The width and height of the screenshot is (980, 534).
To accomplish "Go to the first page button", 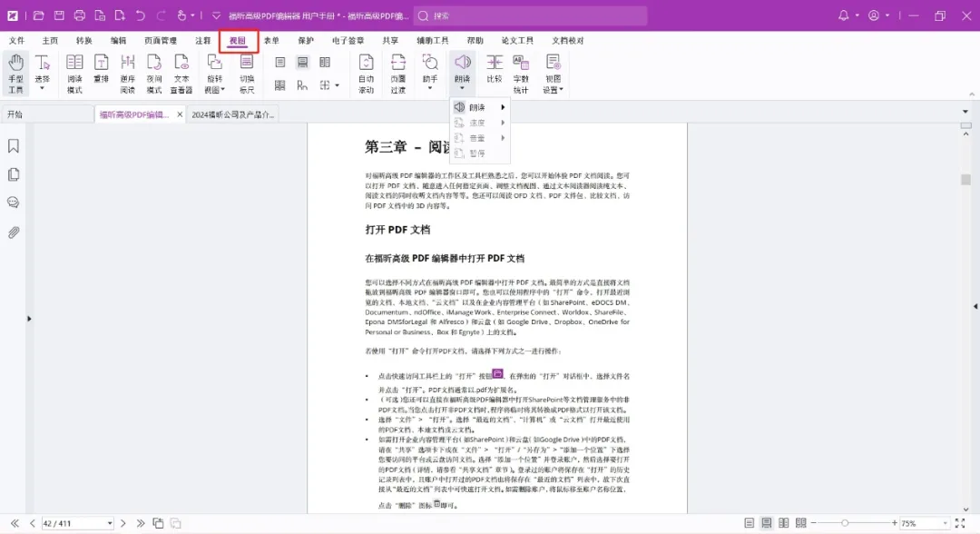I will (15, 523).
